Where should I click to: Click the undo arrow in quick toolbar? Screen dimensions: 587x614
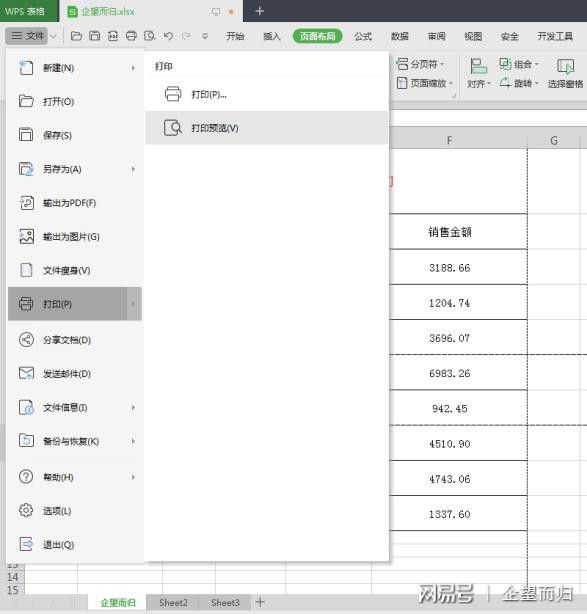click(x=168, y=36)
